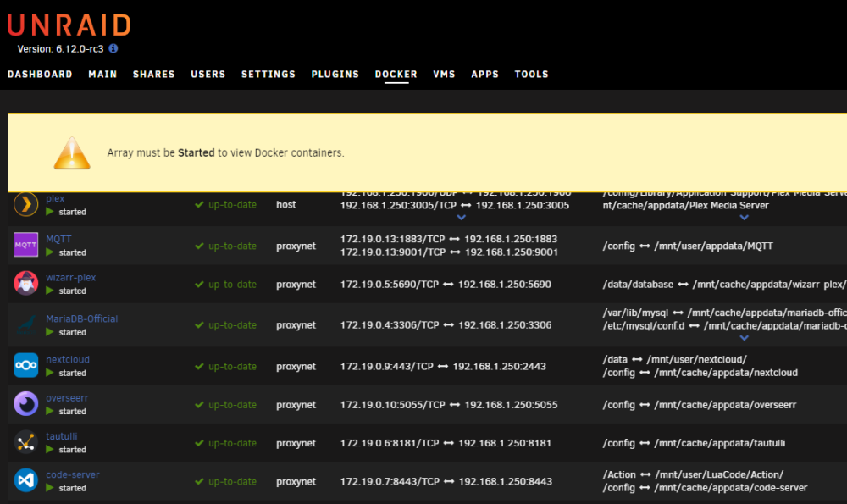Switch to the Plugins tab
Viewport: 847px width, 504px height.
pos(335,74)
